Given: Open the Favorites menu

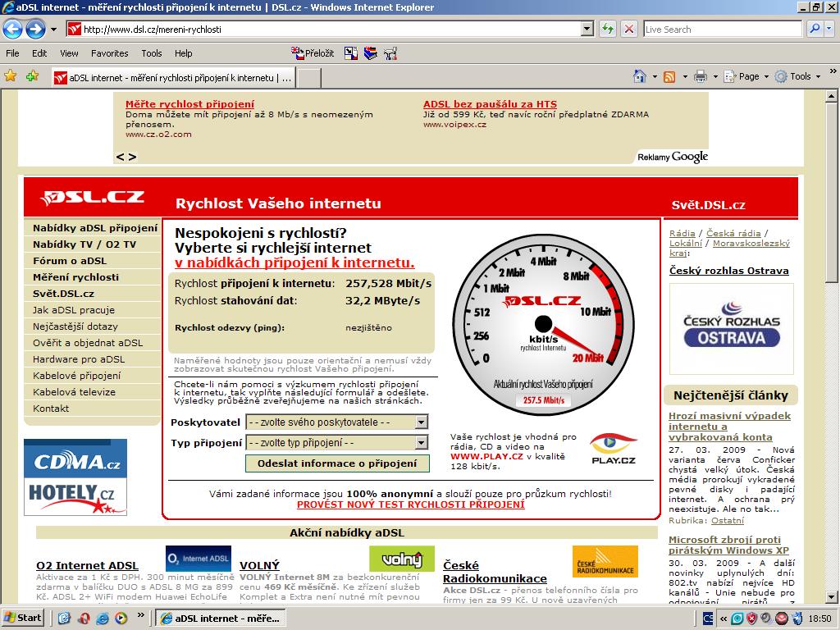Looking at the screenshot, I should pyautogui.click(x=109, y=53).
